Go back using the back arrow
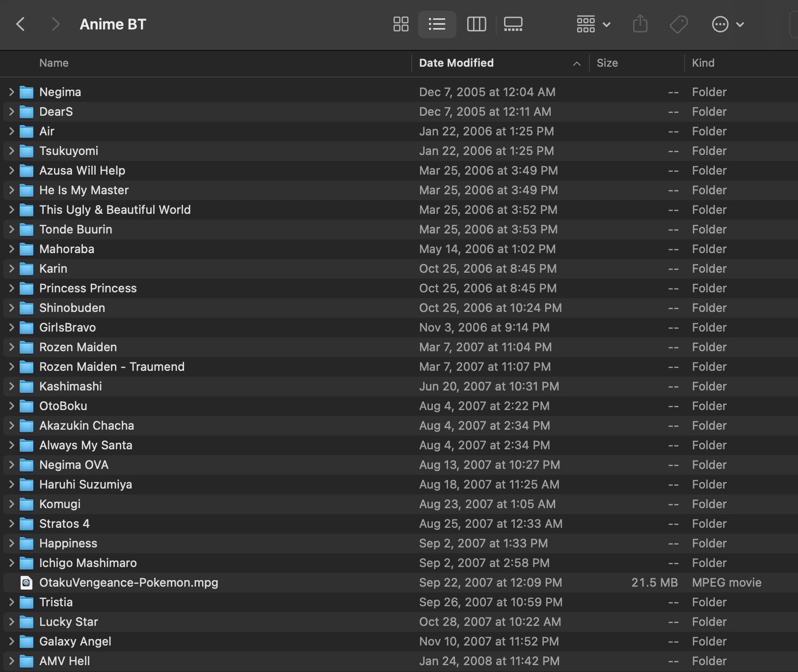The image size is (798, 672). coord(21,24)
